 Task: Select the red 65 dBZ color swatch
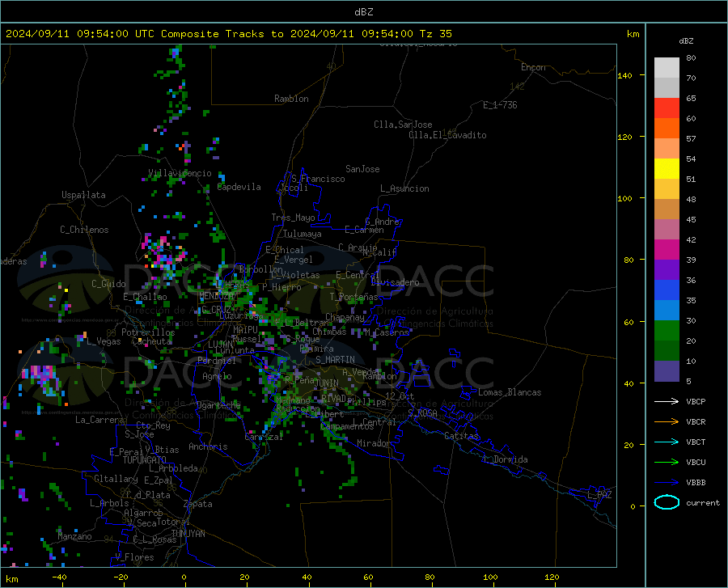[x=667, y=108]
